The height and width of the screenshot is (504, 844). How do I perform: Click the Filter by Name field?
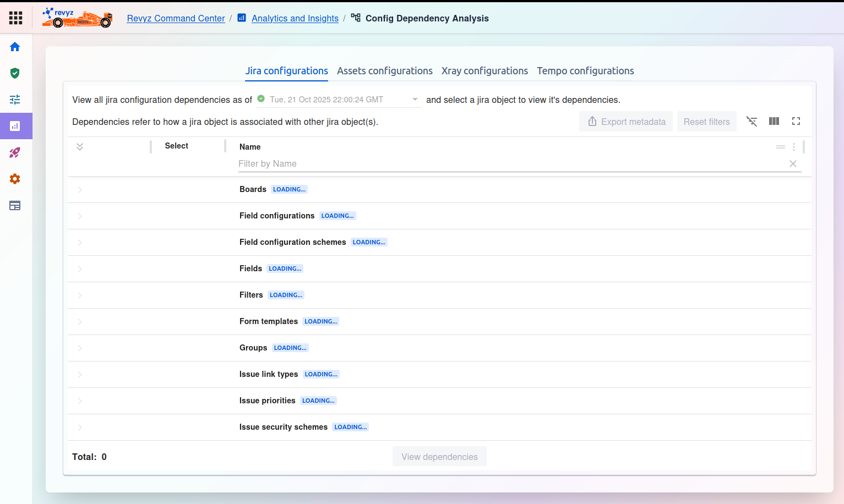[512, 164]
